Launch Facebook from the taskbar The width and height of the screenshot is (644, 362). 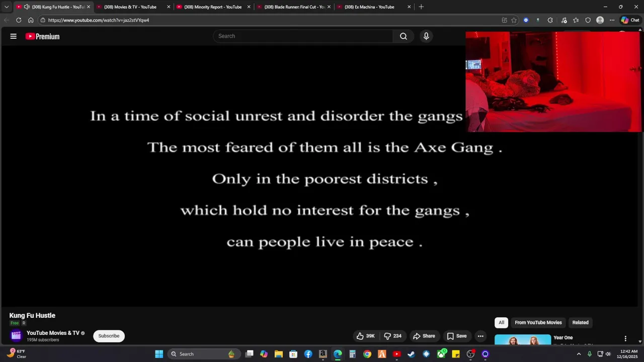[x=308, y=354]
